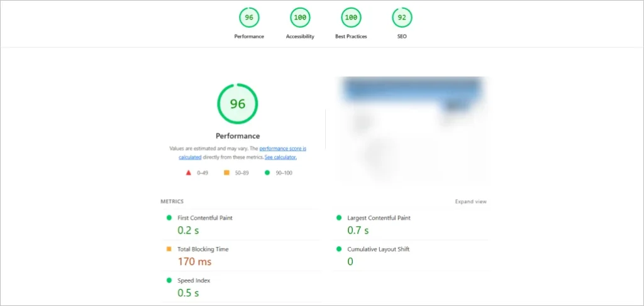The width and height of the screenshot is (644, 306).
Task: Click the Cumulative Layout Shift value '0'
Action: point(350,261)
